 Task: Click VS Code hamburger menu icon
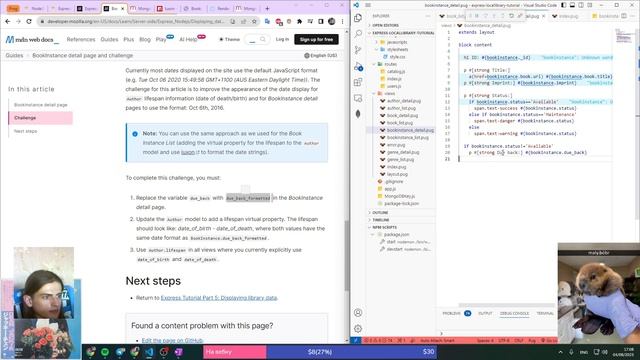368,5
